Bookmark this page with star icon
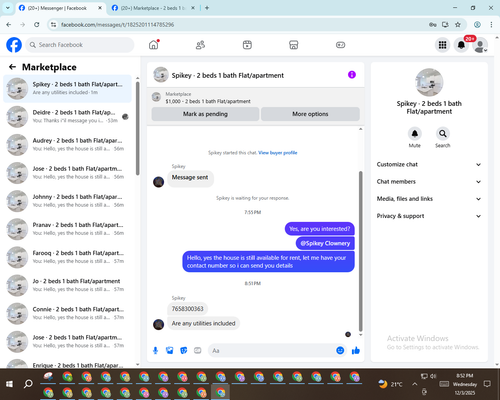 tap(458, 25)
